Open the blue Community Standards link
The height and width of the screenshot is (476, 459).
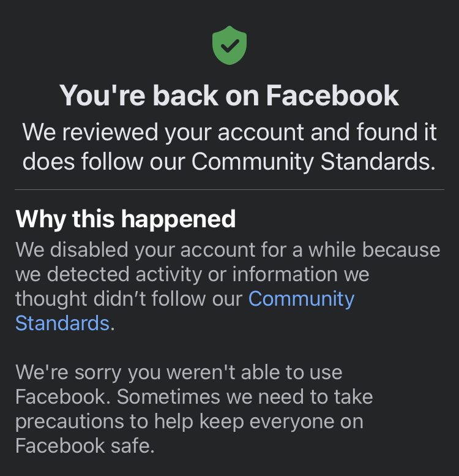click(301, 299)
